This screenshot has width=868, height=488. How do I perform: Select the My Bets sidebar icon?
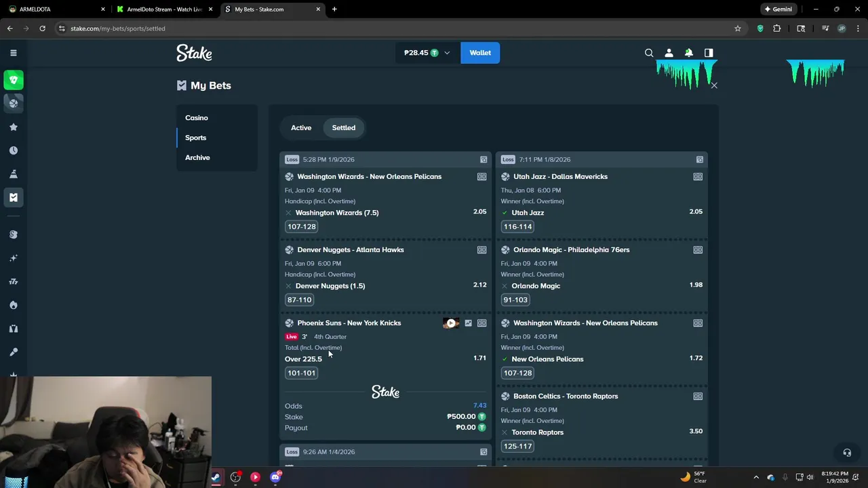click(x=13, y=197)
